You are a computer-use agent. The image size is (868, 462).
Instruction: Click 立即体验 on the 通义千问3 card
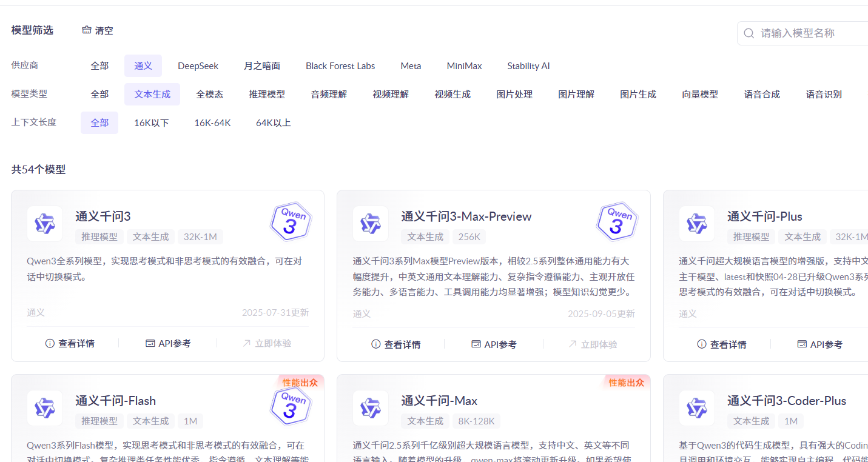point(267,343)
